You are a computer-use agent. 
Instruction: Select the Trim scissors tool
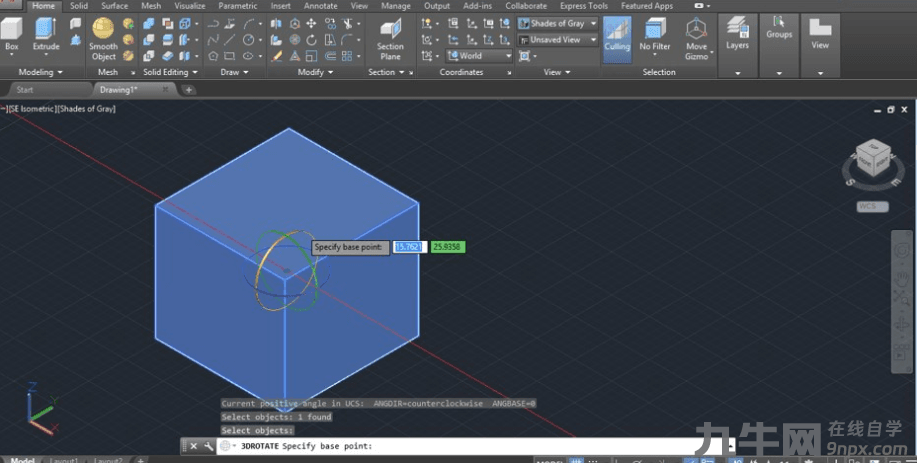pos(349,23)
